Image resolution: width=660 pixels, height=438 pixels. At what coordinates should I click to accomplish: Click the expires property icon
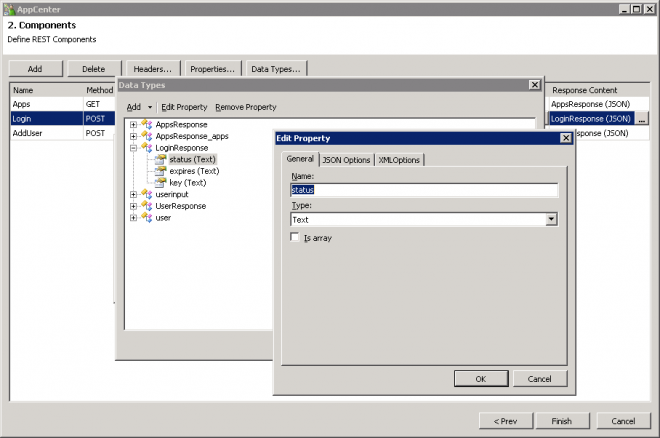click(160, 171)
